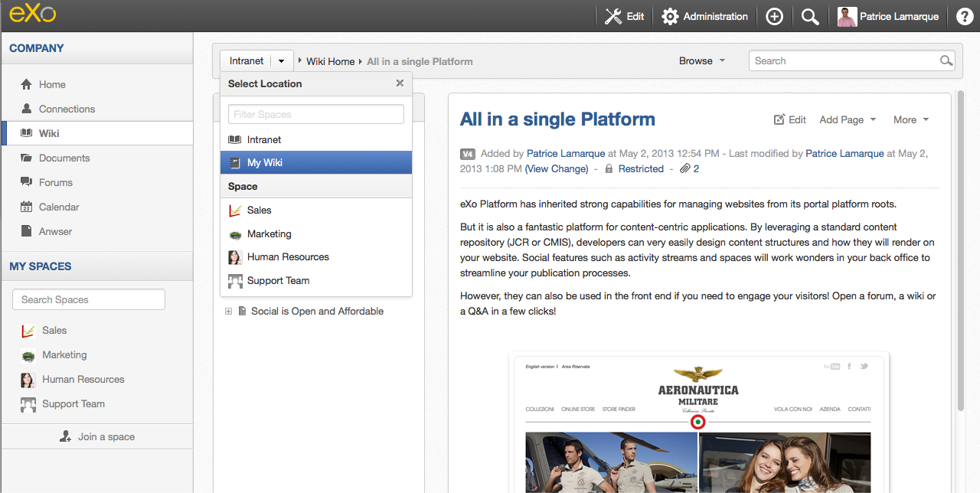Click the Documents folder icon
This screenshot has width=980, height=493.
[x=27, y=158]
